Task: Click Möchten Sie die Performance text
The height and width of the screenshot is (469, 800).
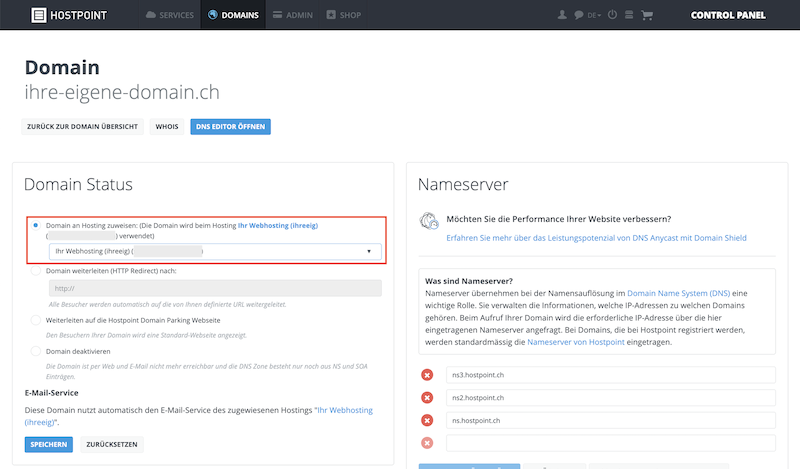Action: click(559, 219)
